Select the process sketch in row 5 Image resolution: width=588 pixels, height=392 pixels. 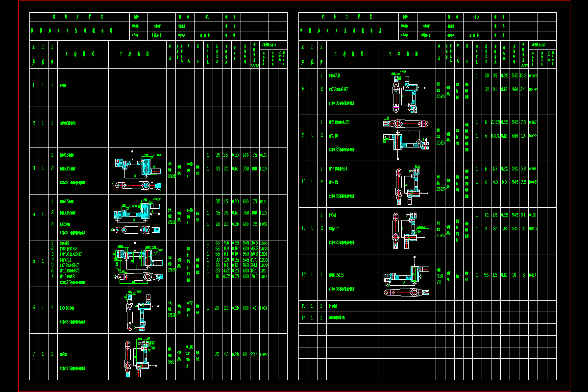click(x=139, y=264)
